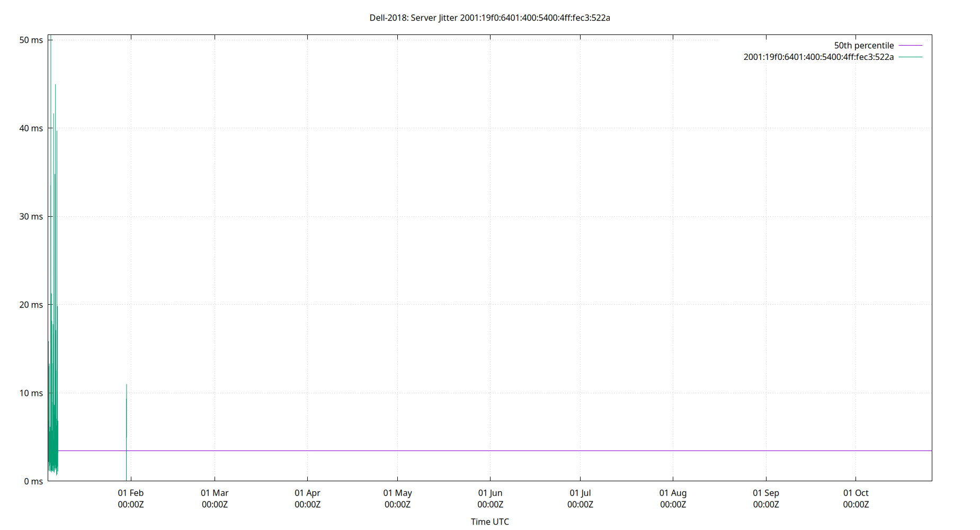Select the 01 Aug 00:00Z label
Viewport: 980px width, 530px height.
click(673, 499)
